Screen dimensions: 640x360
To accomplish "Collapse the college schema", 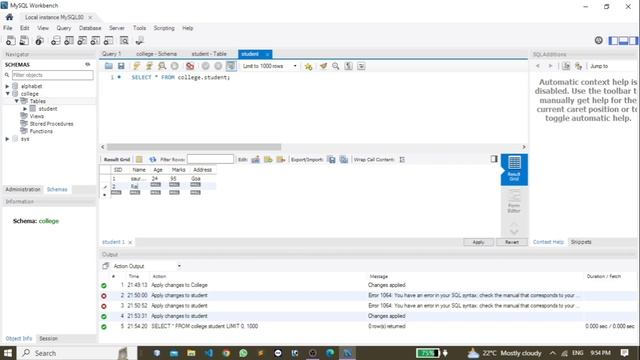I will (7, 93).
